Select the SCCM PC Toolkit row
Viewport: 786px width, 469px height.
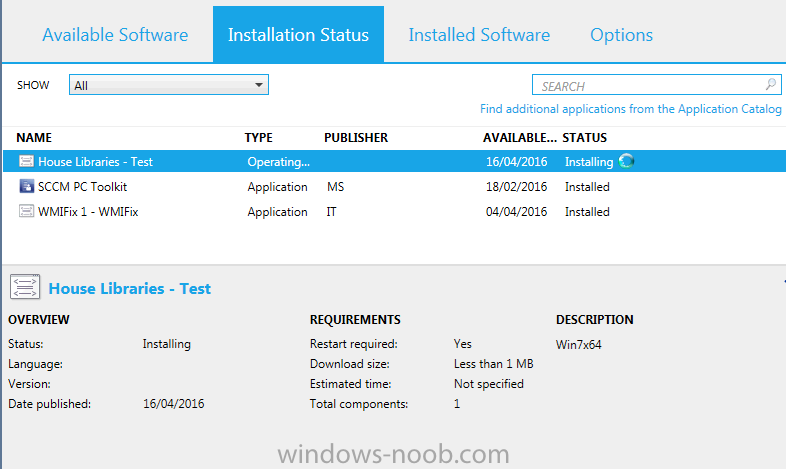[x=394, y=186]
